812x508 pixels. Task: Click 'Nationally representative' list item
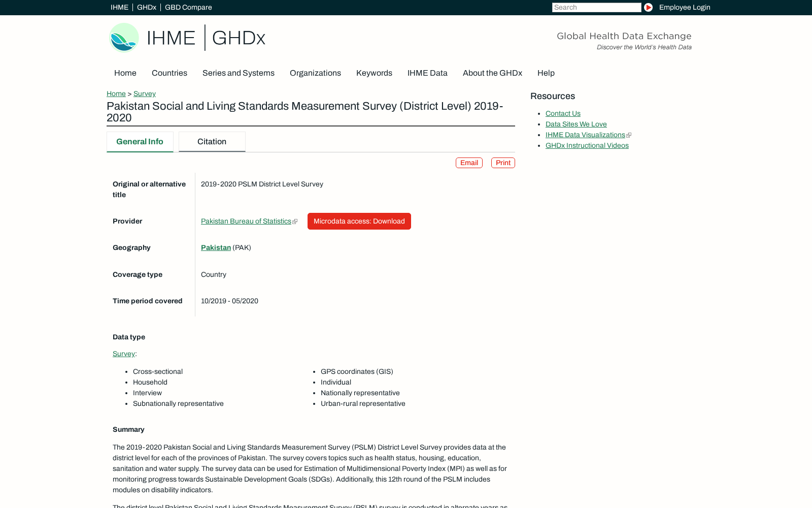tap(360, 393)
